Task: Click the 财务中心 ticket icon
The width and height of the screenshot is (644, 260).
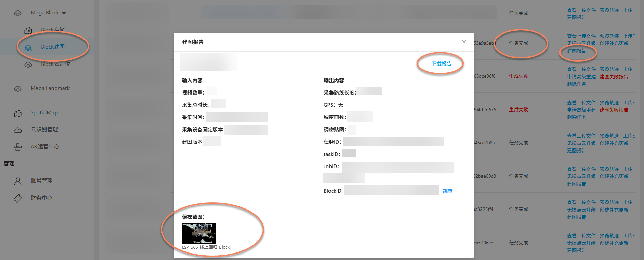Action: (18, 198)
